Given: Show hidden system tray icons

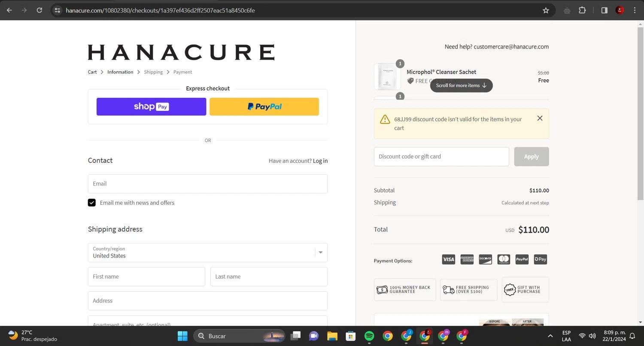Looking at the screenshot, I should [550, 336].
